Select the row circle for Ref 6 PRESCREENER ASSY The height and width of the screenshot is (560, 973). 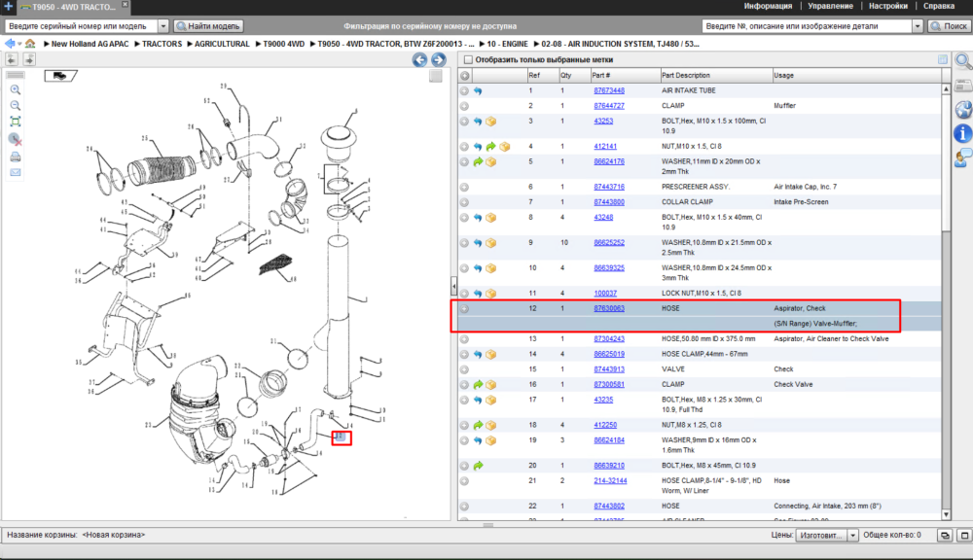(x=464, y=188)
